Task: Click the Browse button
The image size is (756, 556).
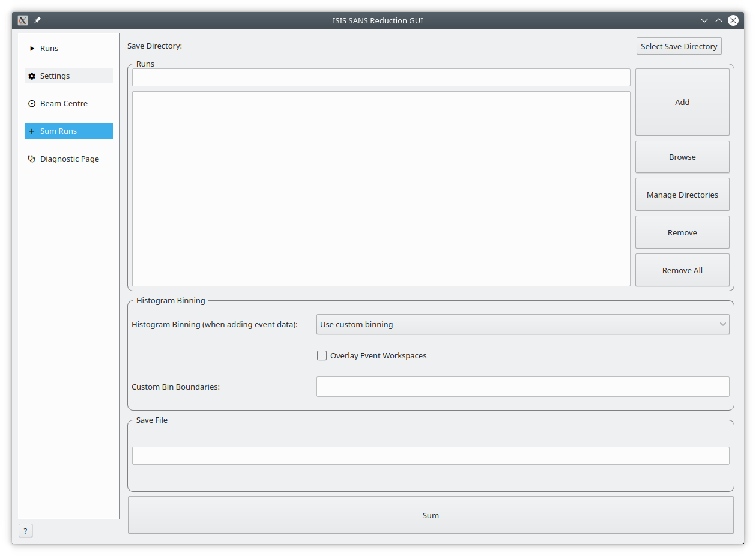Action: tap(682, 157)
